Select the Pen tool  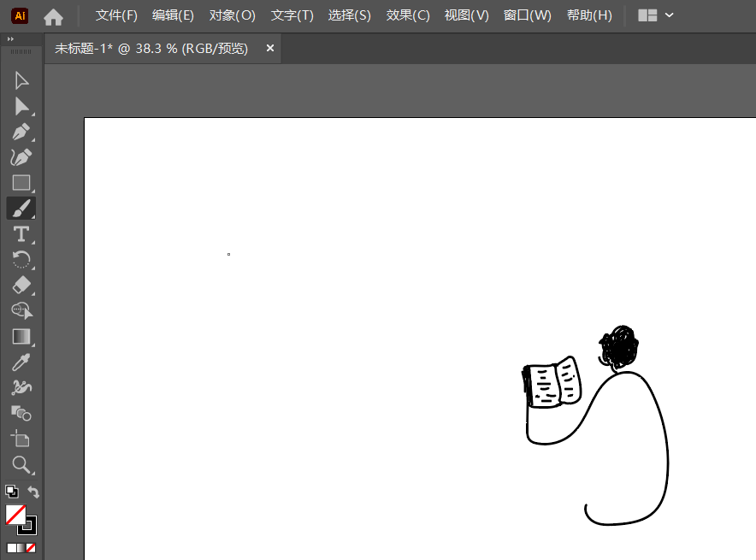[21, 132]
